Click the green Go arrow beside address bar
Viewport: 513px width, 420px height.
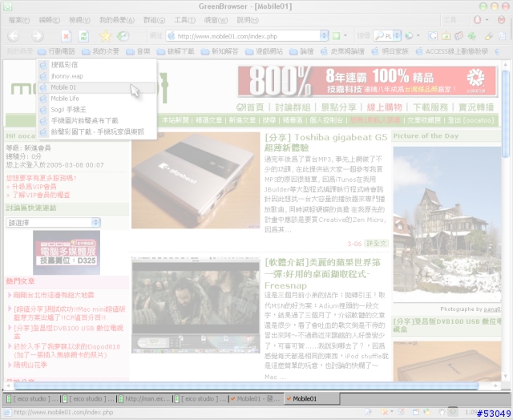[x=336, y=35]
